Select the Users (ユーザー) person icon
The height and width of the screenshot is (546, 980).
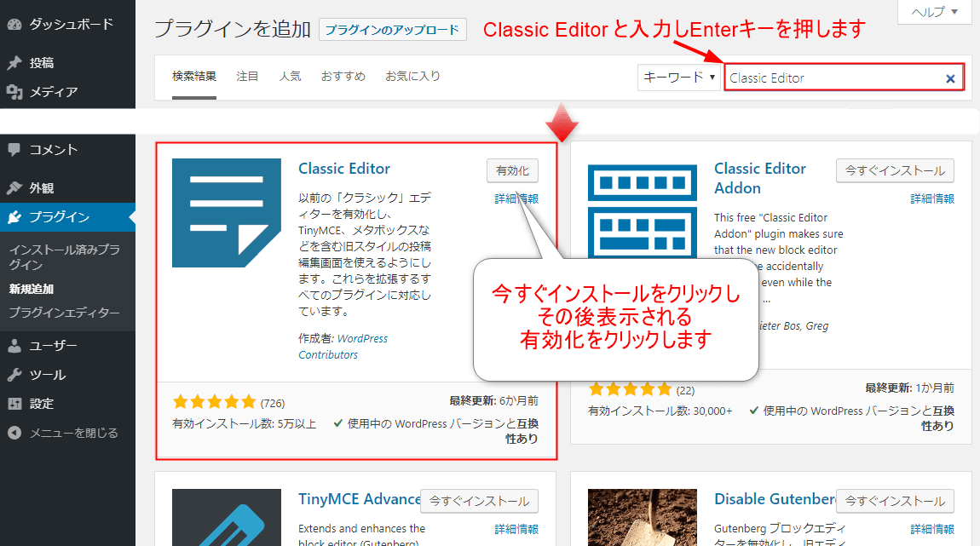coord(14,346)
